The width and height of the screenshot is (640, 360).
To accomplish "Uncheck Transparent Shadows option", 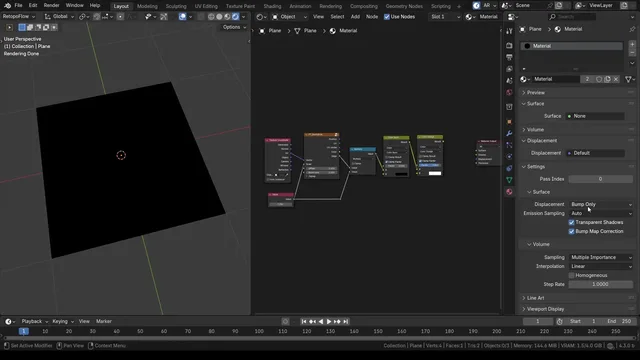I will click(571, 222).
